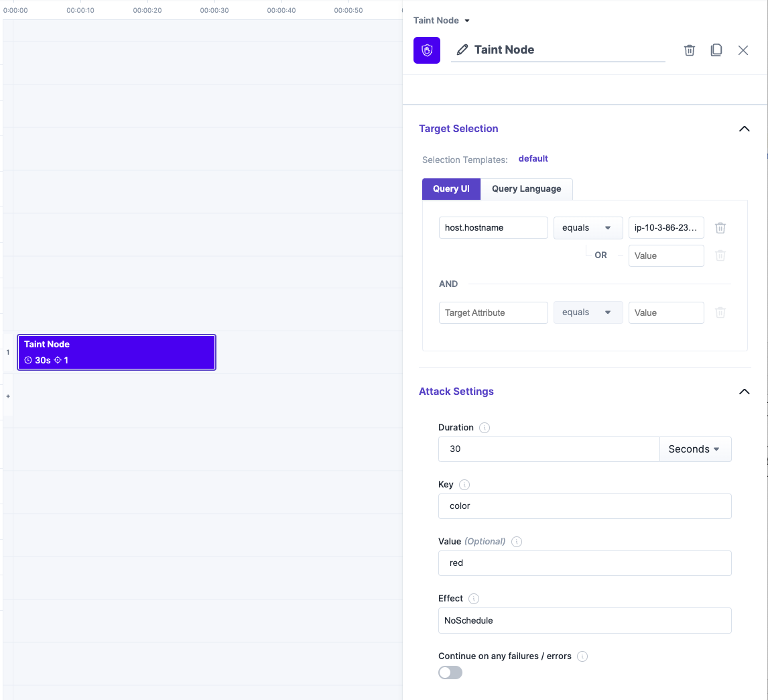Show the Effect info tooltip icon
Viewport: 768px width, 700px height.
[474, 599]
